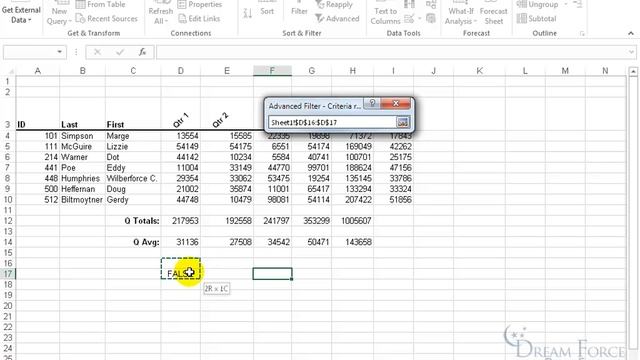Click Reapply in Sort & Filter
Viewport: 640px width, 360px height.
pyautogui.click(x=335, y=4)
